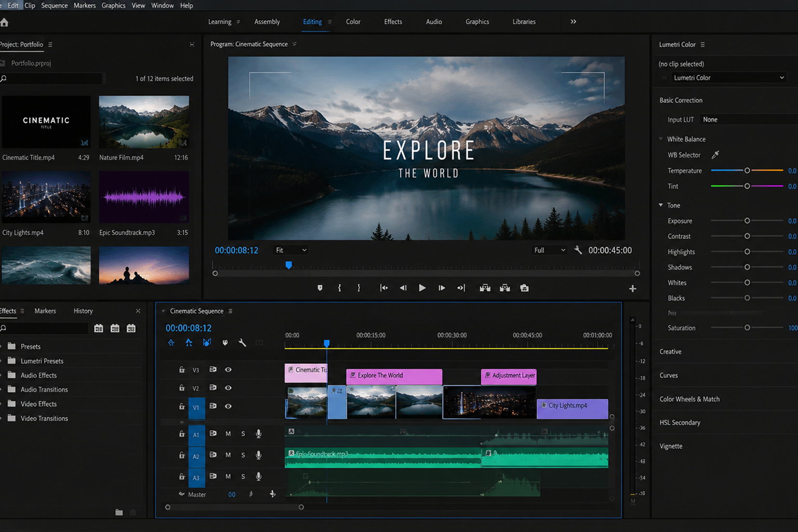
Task: Open the Curves section
Action: click(669, 375)
